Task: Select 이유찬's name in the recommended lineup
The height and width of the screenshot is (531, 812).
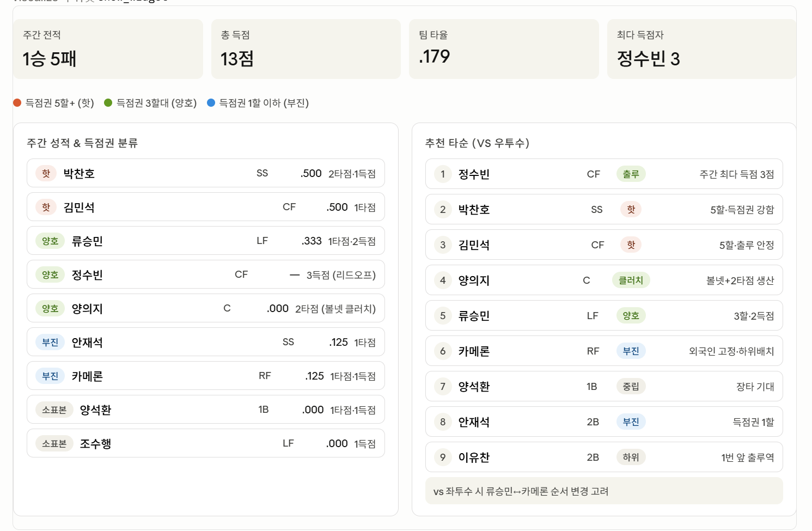Action: click(x=474, y=457)
